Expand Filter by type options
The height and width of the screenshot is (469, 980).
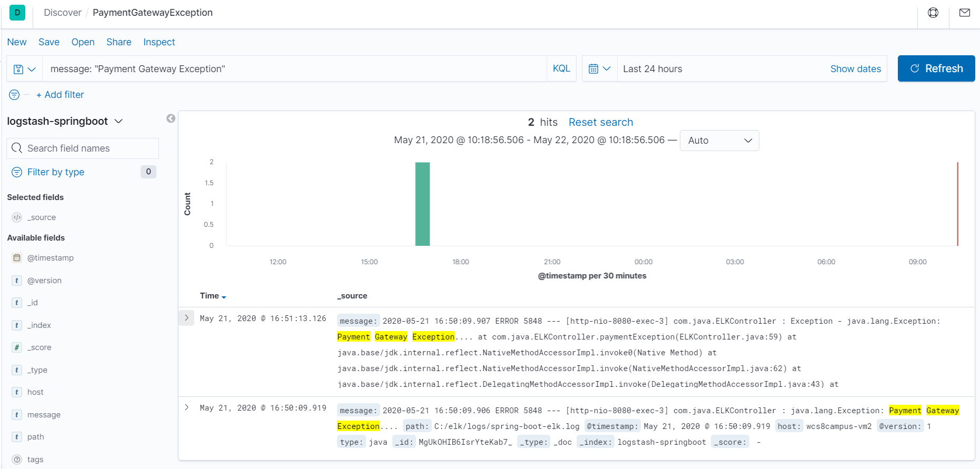pos(56,172)
